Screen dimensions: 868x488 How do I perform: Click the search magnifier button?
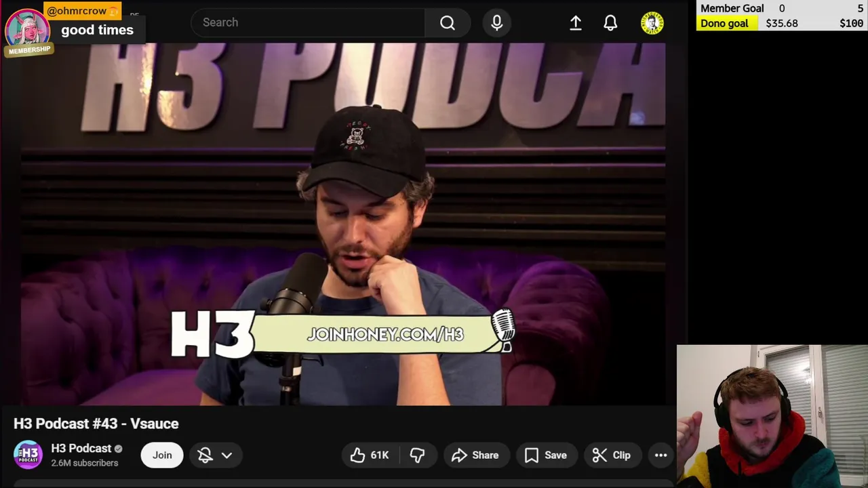(448, 22)
